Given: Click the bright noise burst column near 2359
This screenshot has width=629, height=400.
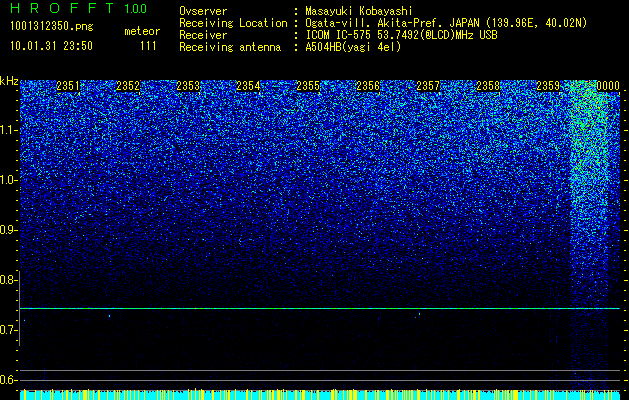Looking at the screenshot, I should (x=590, y=233).
